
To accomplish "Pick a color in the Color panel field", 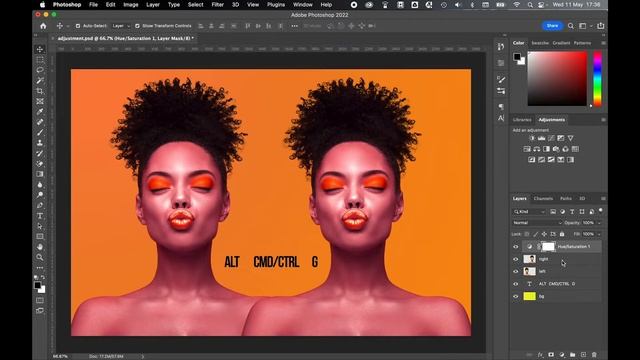I will 557,79.
